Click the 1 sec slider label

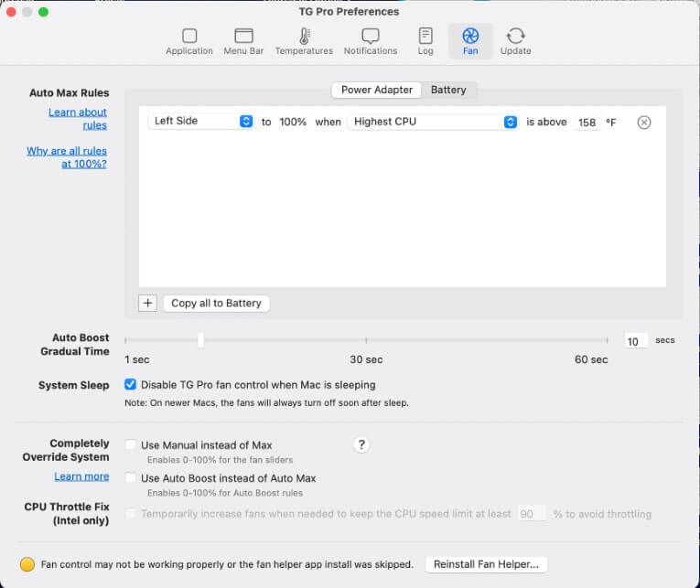(137, 359)
